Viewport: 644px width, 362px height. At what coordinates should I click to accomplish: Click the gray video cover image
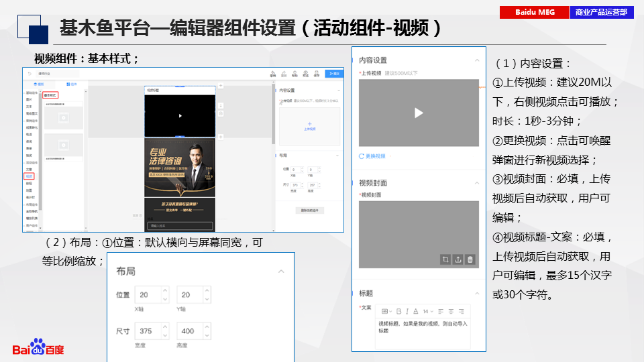(419, 235)
